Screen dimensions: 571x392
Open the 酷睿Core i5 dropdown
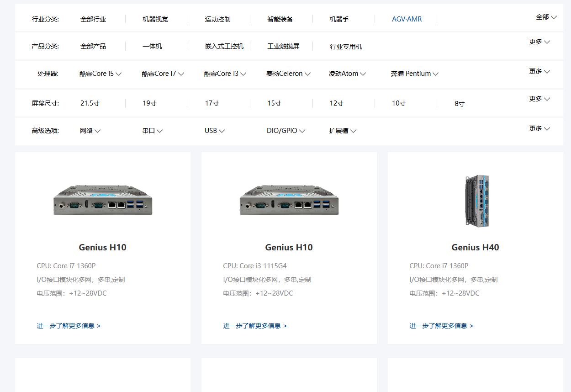coord(100,74)
